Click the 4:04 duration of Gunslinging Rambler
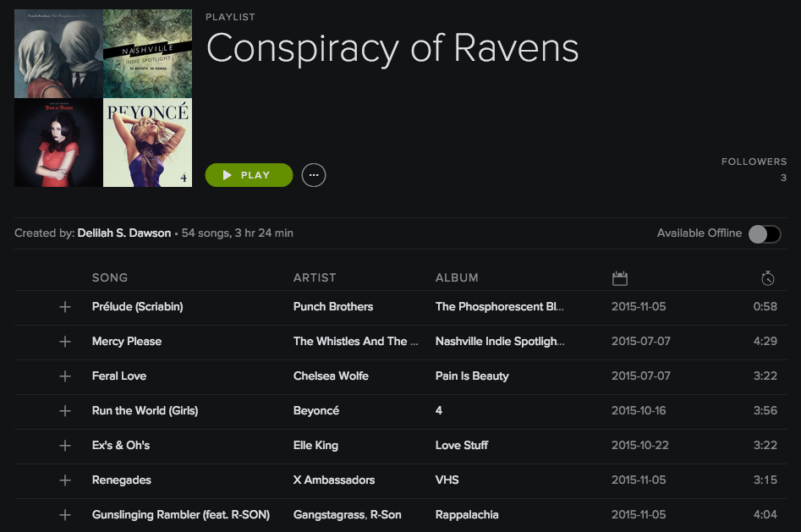 click(765, 514)
